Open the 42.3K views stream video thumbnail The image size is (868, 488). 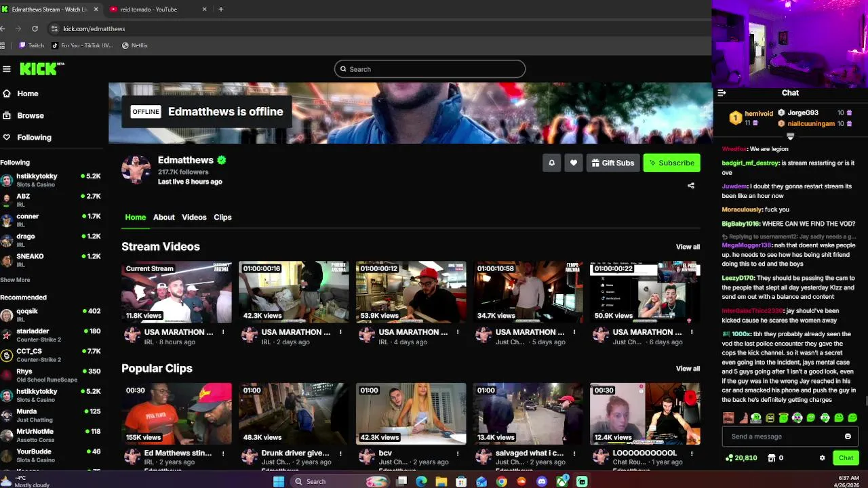[294, 292]
